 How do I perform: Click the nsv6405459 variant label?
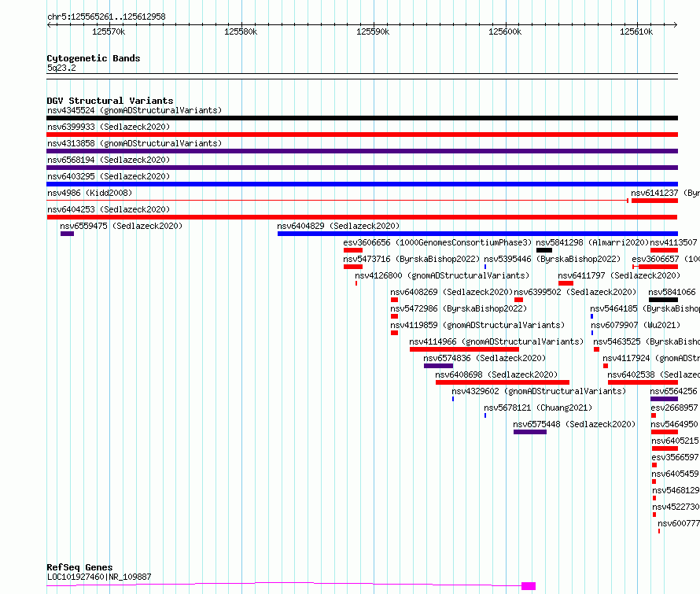coord(676,474)
